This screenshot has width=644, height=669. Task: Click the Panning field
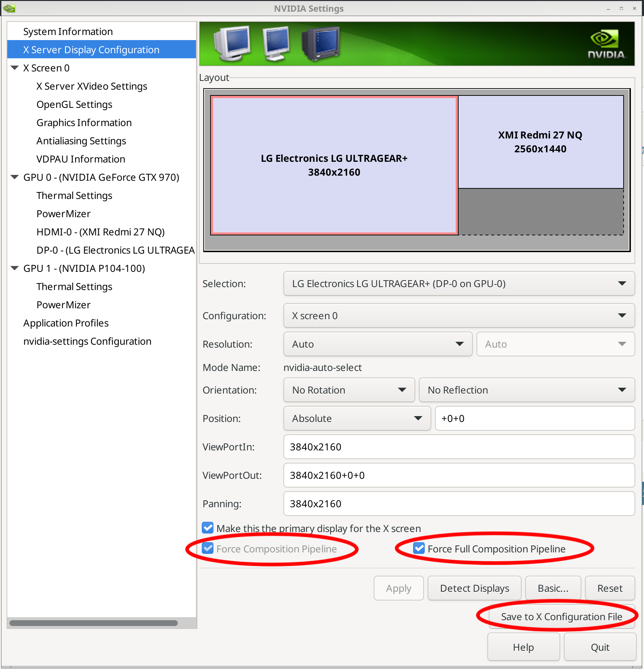point(459,504)
